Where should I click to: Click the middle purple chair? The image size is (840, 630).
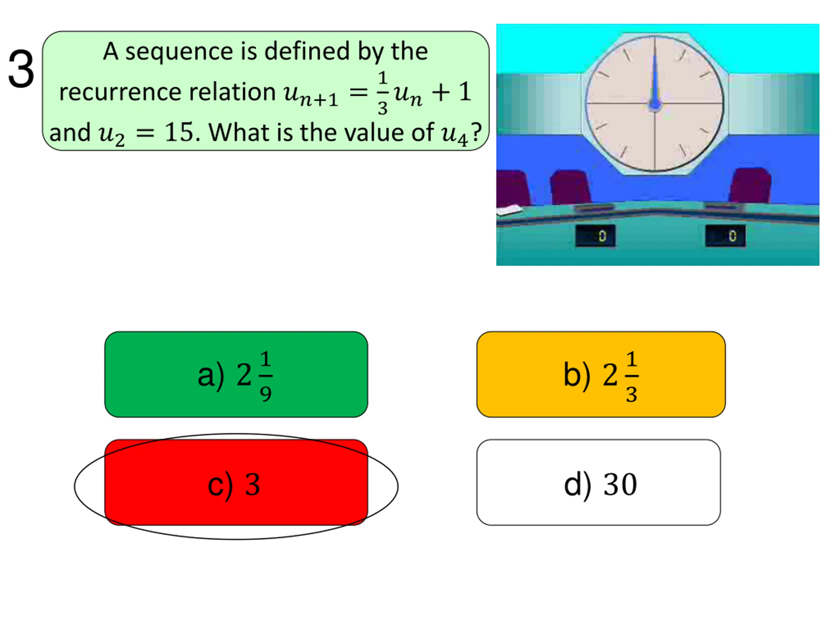point(570,187)
